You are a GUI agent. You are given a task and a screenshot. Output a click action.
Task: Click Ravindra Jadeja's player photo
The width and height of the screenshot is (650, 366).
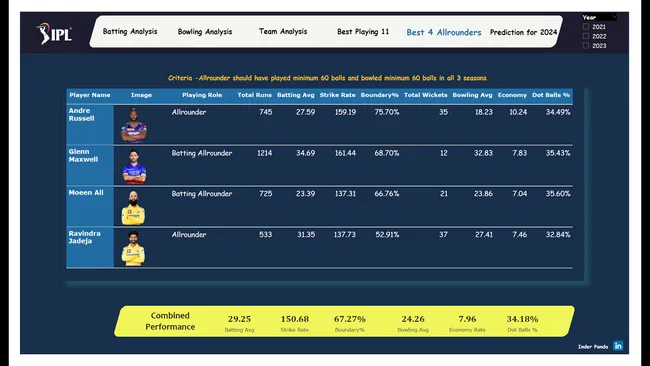pyautogui.click(x=133, y=248)
